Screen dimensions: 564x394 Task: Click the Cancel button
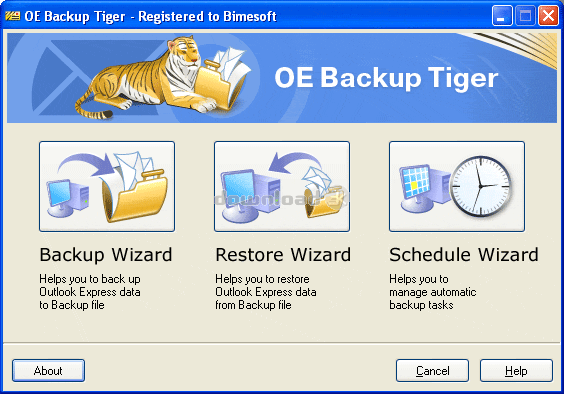(x=432, y=371)
